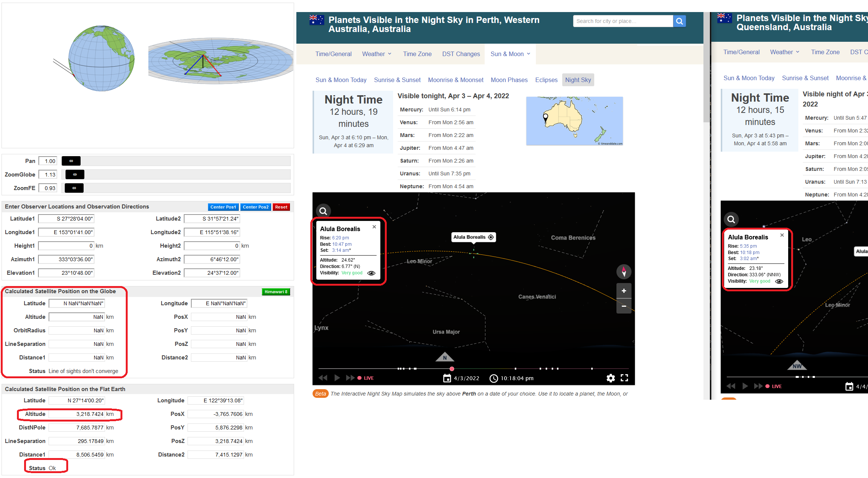This screenshot has height=478, width=868.
Task: Click Center Pos2 button
Action: click(x=256, y=207)
